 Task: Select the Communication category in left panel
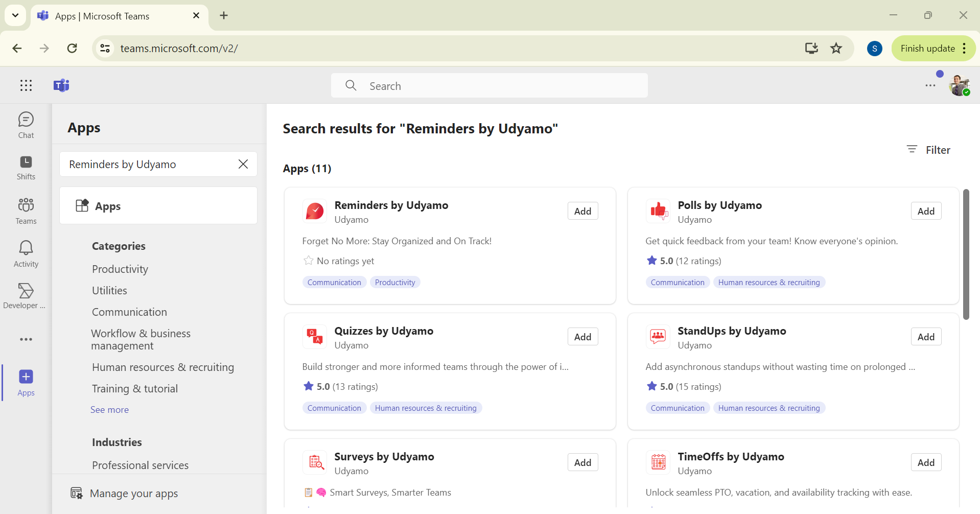129,312
